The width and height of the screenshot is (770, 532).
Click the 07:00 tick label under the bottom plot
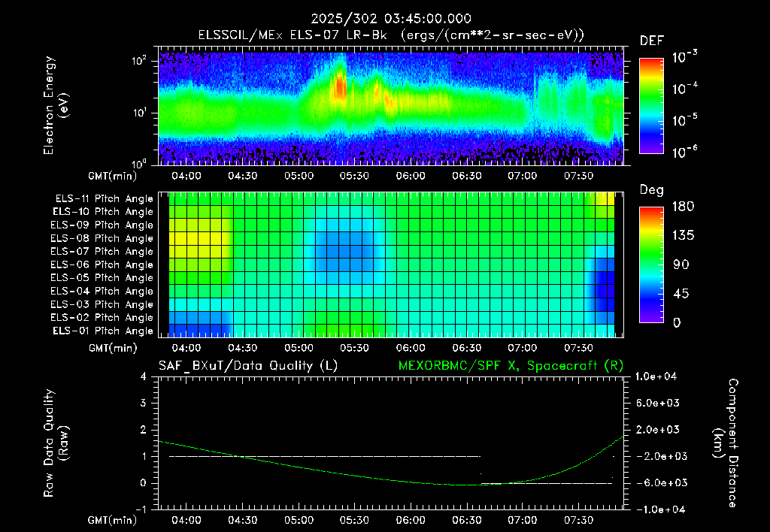click(x=523, y=520)
